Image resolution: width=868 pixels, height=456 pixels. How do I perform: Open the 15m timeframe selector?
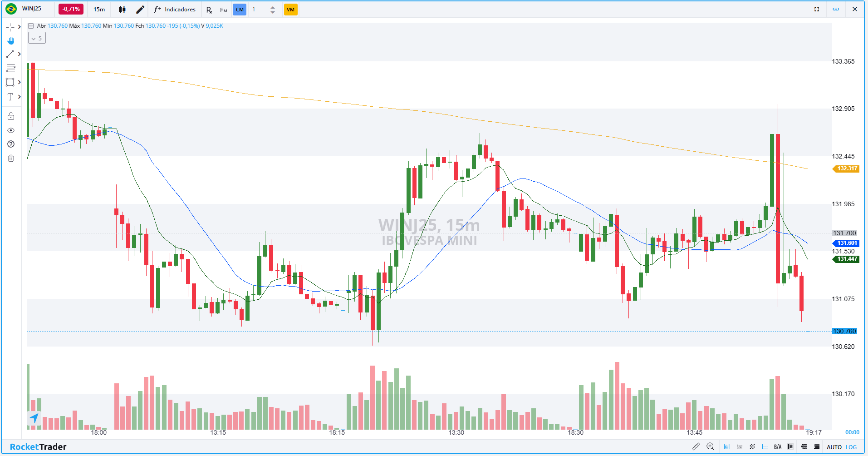pos(99,10)
